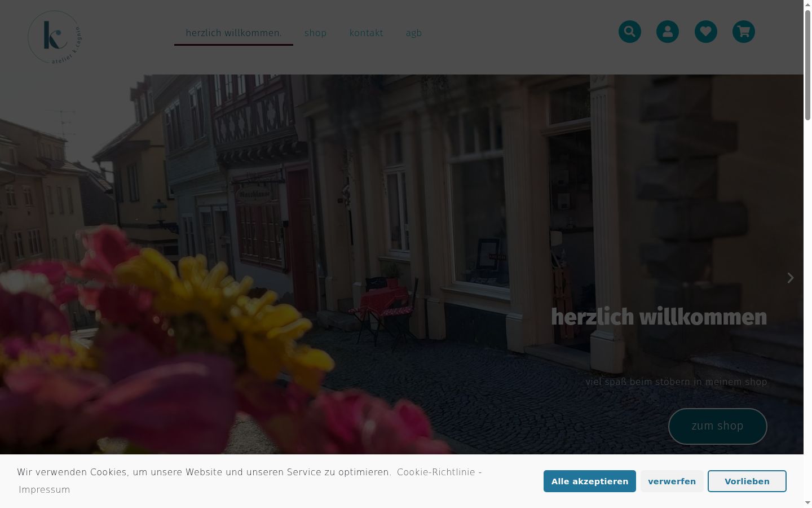Click the page vertical scrollbar thumb
Viewport: 812px width, 508px height.
pyautogui.click(x=807, y=65)
